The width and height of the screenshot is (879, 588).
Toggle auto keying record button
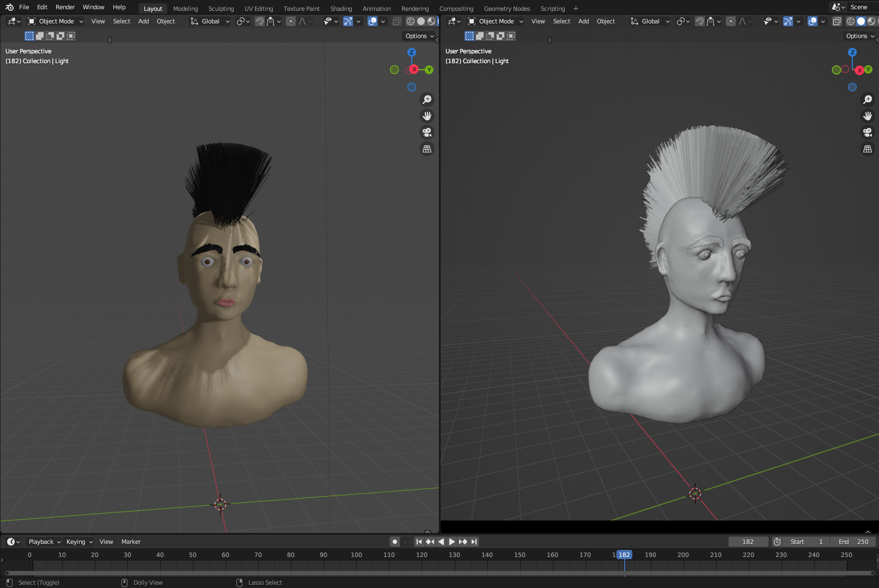[x=395, y=542]
